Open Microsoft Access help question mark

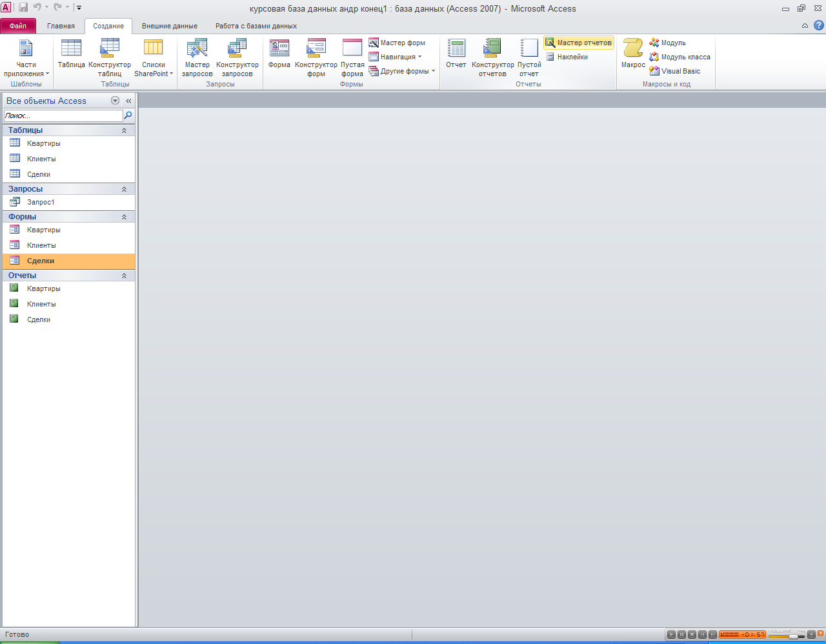pos(819,26)
